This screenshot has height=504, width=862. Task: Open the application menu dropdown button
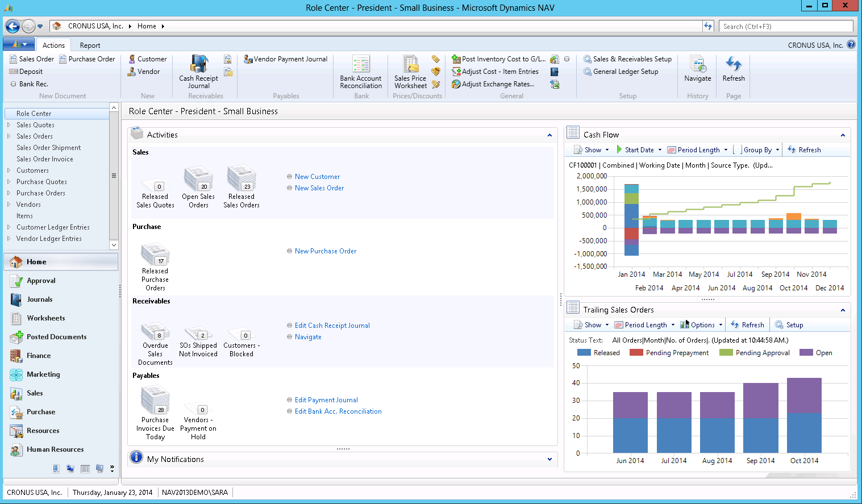19,44
